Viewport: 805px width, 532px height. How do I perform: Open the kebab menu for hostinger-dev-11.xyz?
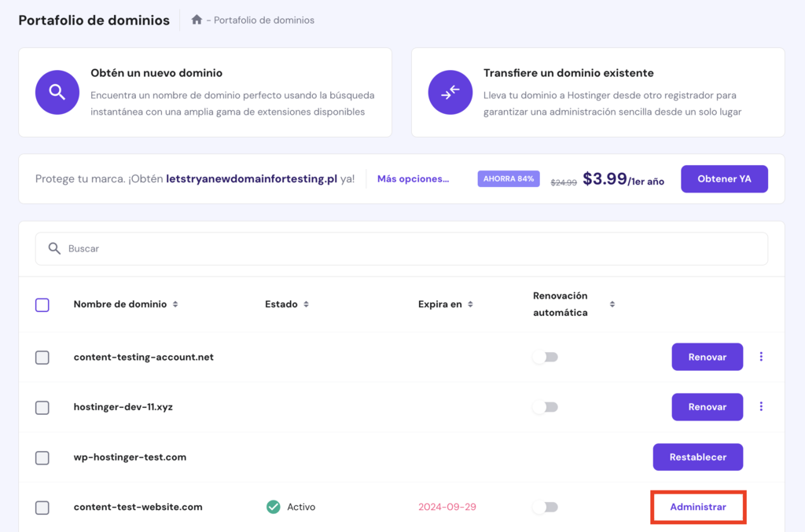(761, 406)
